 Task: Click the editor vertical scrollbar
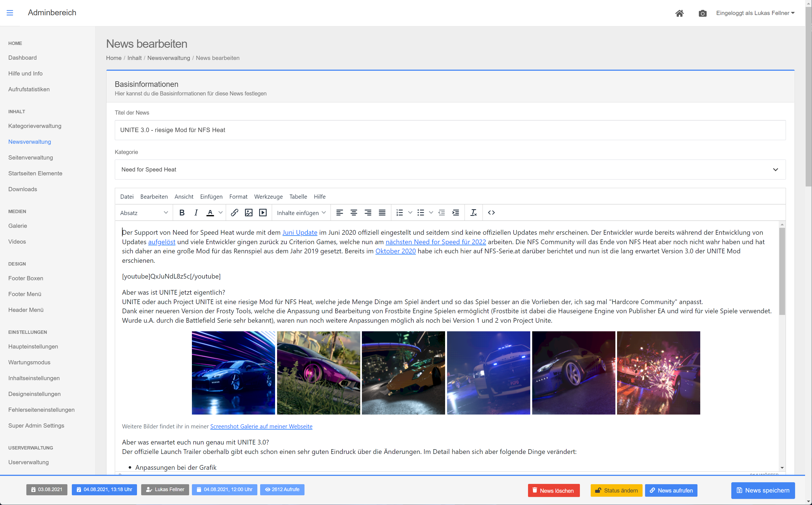tap(782, 271)
